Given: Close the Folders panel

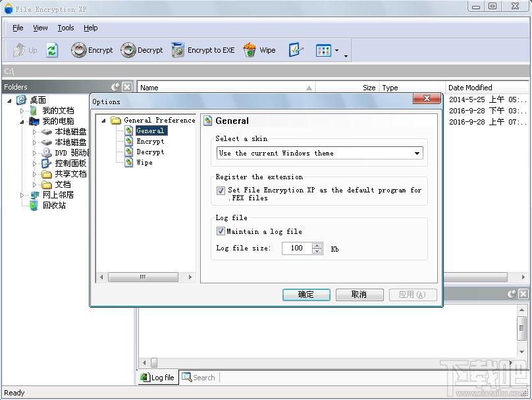Looking at the screenshot, I should [127, 87].
